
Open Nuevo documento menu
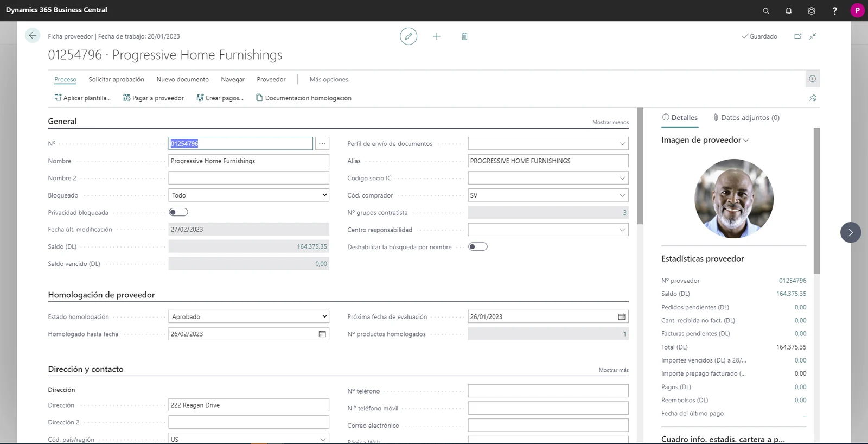pos(183,79)
